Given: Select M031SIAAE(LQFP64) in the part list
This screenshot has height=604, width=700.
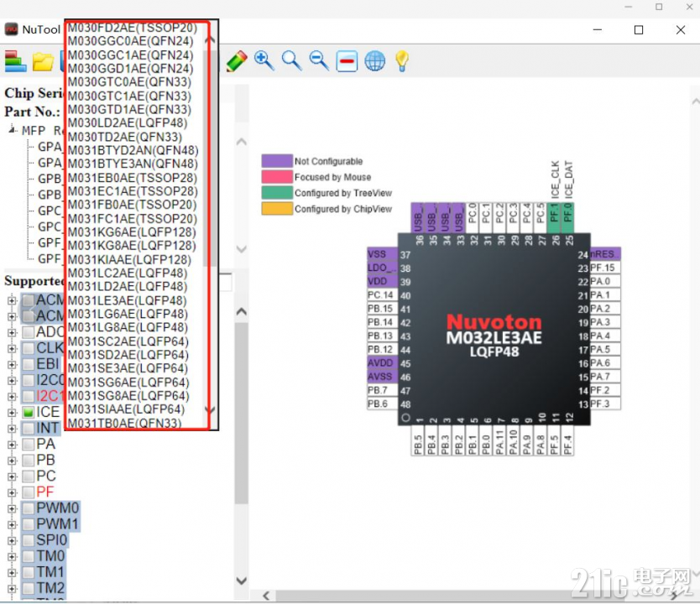Looking at the screenshot, I should point(127,409).
